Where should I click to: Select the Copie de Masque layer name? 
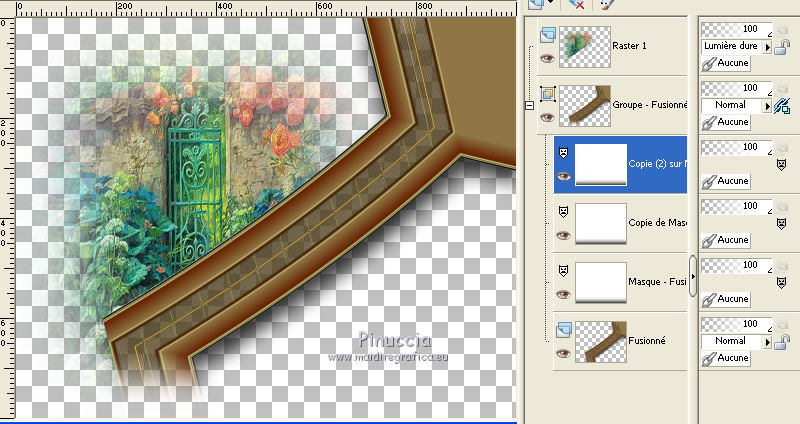pos(658,223)
